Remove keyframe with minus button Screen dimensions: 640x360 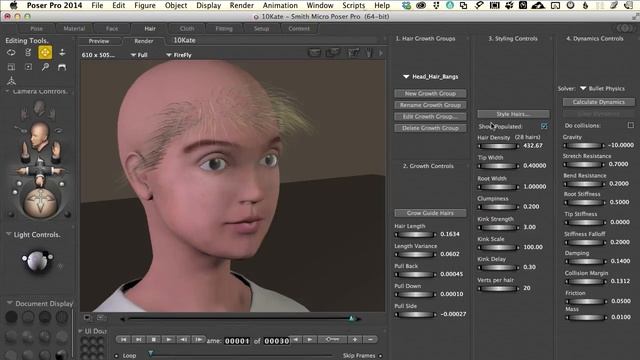tap(371, 339)
